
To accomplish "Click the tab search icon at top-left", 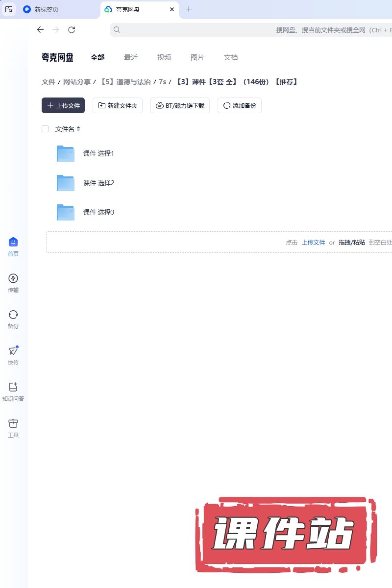I will point(9,9).
